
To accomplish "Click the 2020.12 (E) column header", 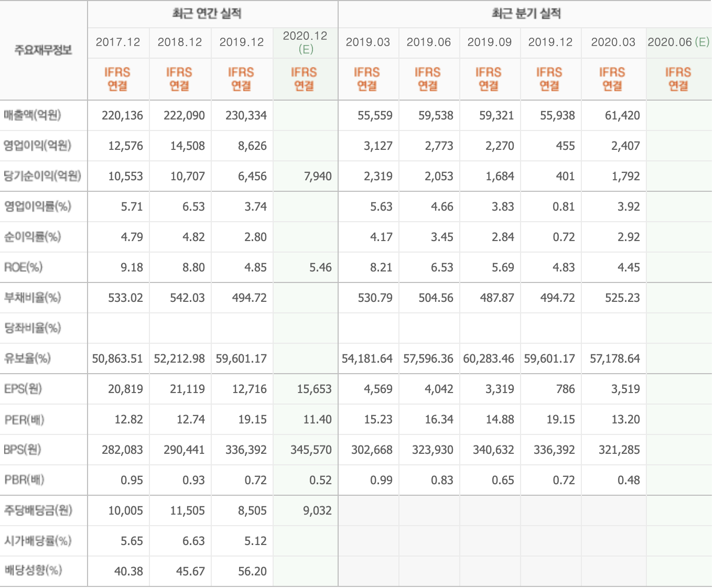I will tap(305, 42).
